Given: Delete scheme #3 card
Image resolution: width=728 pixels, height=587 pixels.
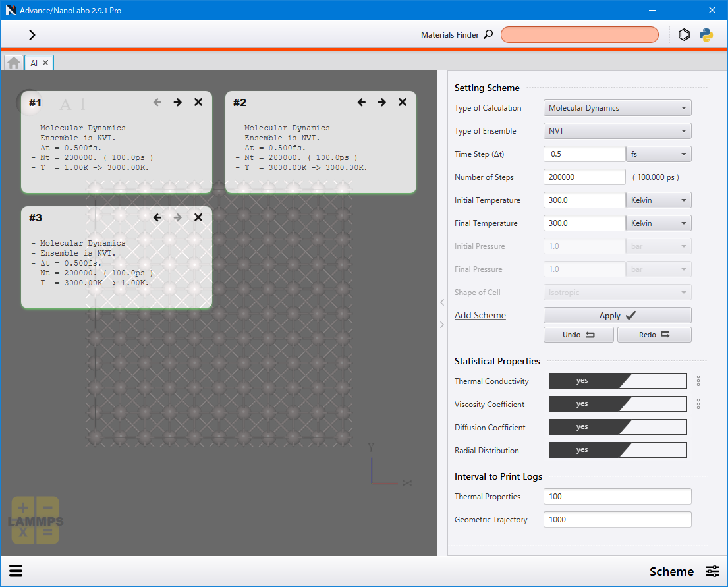Looking at the screenshot, I should [x=198, y=217].
